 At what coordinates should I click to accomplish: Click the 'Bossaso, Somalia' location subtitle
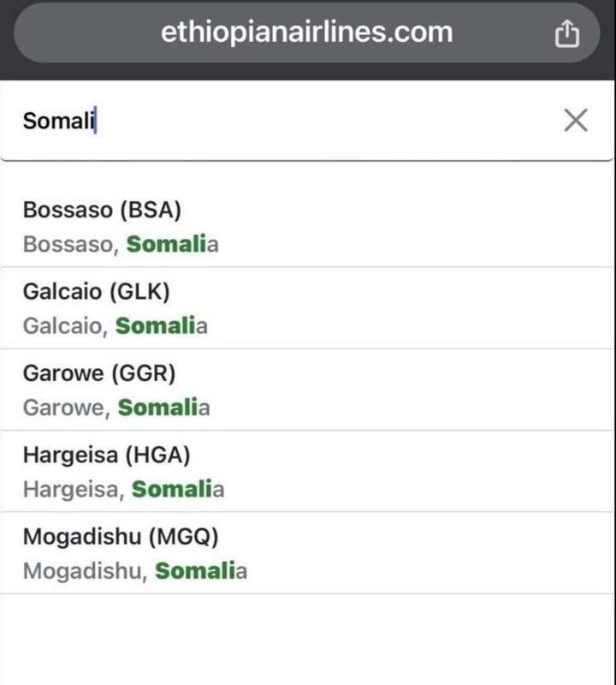[x=121, y=244]
